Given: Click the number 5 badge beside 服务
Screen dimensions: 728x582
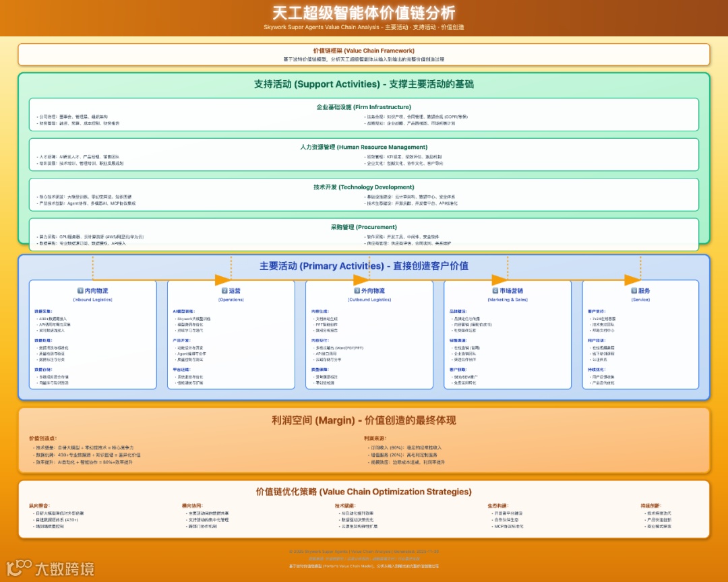Looking at the screenshot, I should [x=634, y=290].
